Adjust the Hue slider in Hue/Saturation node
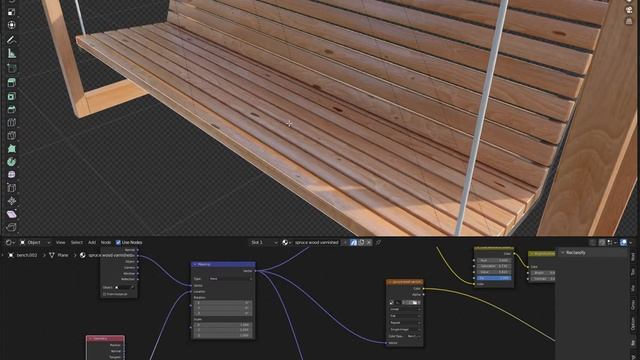This screenshot has height=360, width=640. pyautogui.click(x=493, y=260)
